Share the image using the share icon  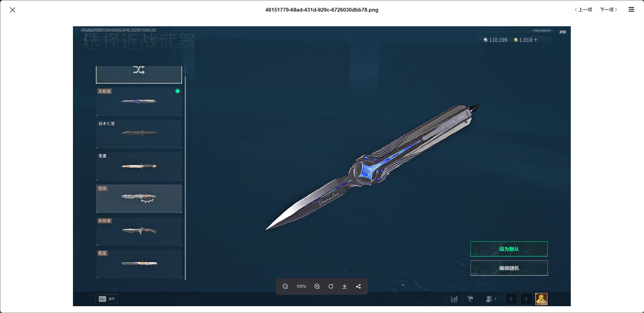[x=358, y=286]
